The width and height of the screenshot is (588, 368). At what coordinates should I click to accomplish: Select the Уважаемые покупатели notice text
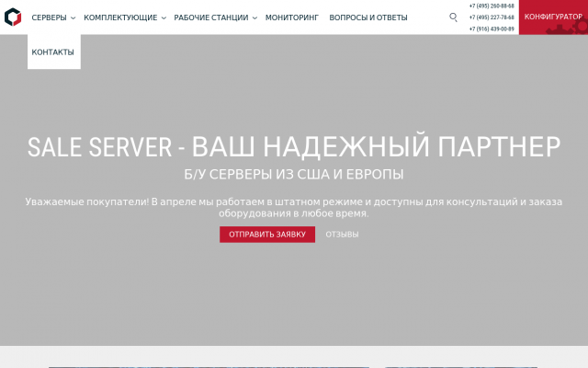pyautogui.click(x=294, y=207)
